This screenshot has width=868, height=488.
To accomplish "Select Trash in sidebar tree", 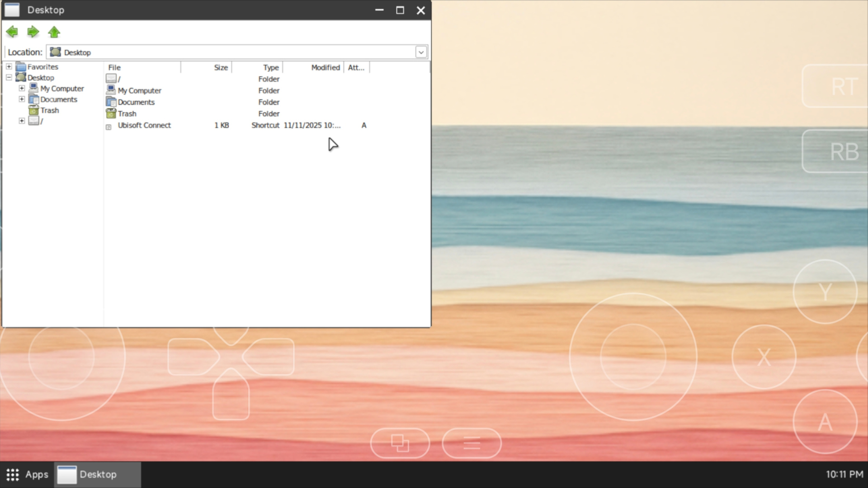I will point(49,111).
